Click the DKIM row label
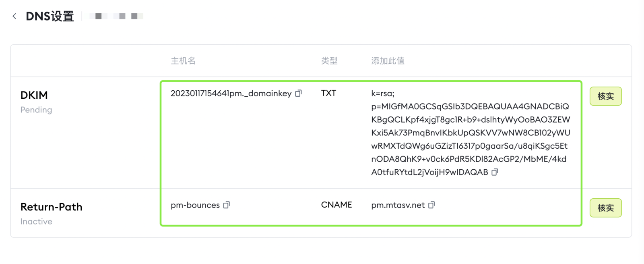 click(34, 95)
